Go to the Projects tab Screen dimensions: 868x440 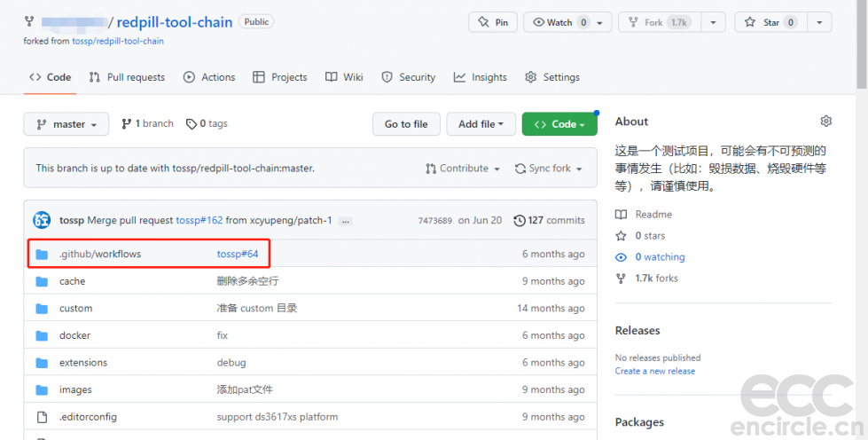(279, 77)
